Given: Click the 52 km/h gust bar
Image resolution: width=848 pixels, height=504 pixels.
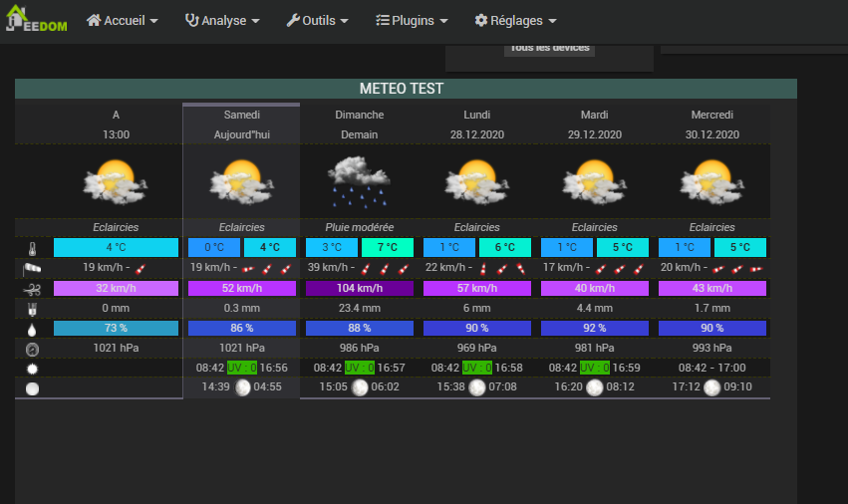Looking at the screenshot, I should [242, 288].
